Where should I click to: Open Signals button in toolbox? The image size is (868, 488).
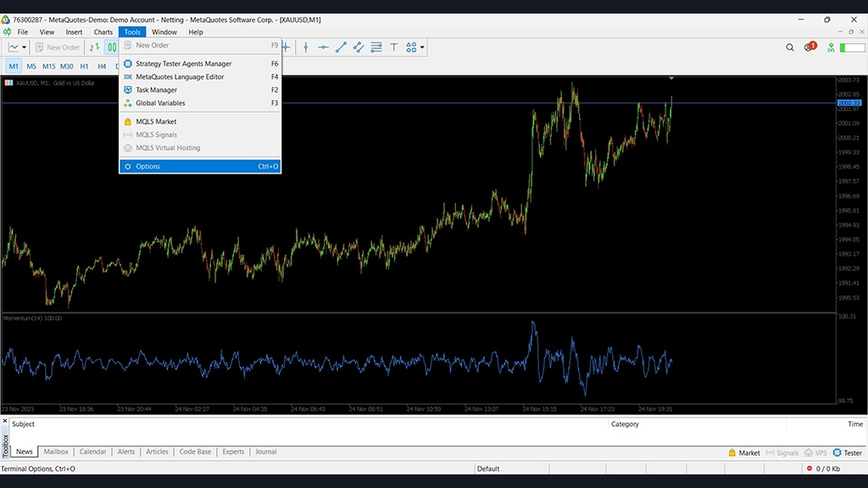point(782,452)
